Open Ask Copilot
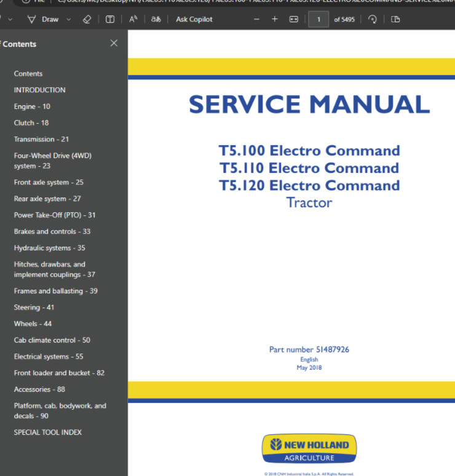The image size is (455, 476). pos(194,20)
